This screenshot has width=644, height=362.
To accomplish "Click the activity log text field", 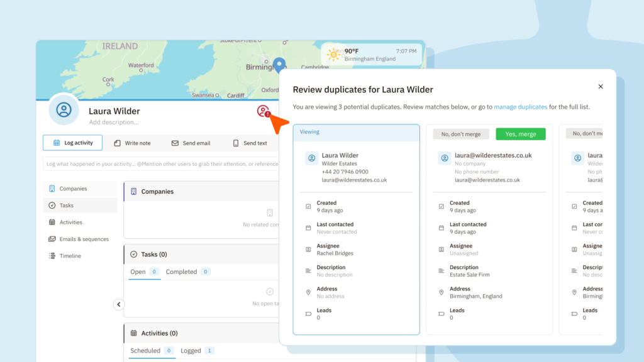I will (161, 164).
